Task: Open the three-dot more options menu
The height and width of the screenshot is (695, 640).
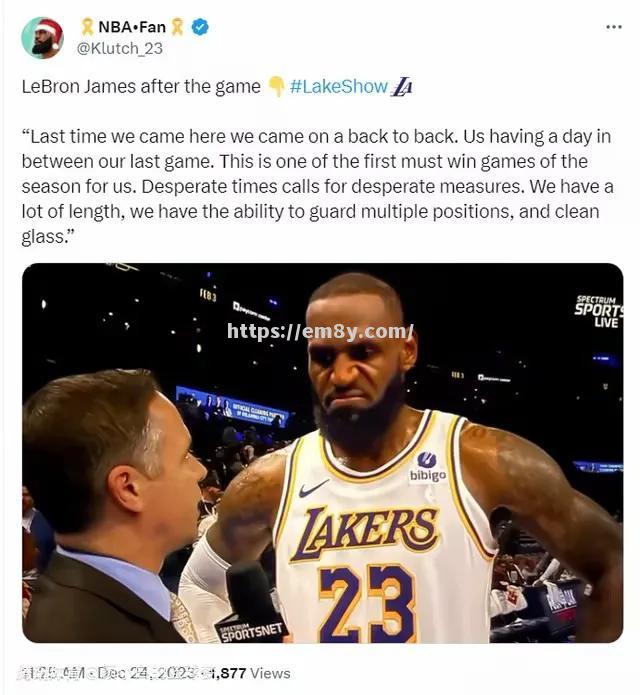Action: [614, 27]
